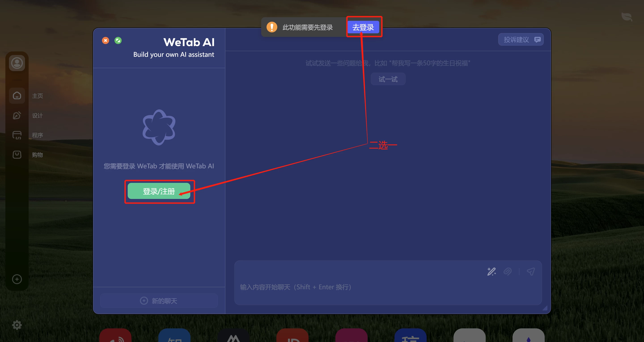644x342 pixels.
Task: Click the green fullscreen window button
Action: point(118,40)
